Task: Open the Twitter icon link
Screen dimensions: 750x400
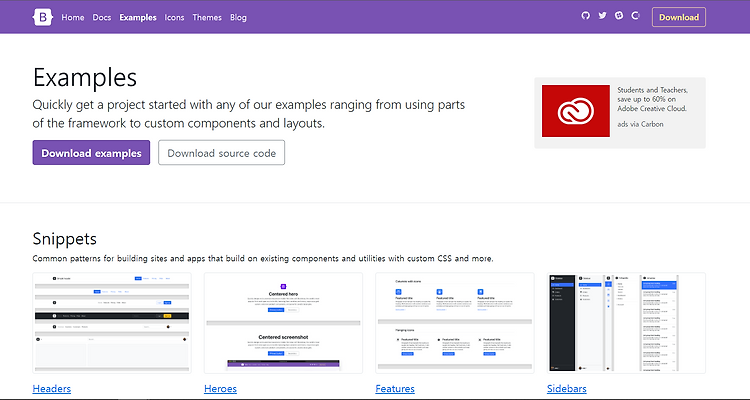Action: tap(602, 16)
